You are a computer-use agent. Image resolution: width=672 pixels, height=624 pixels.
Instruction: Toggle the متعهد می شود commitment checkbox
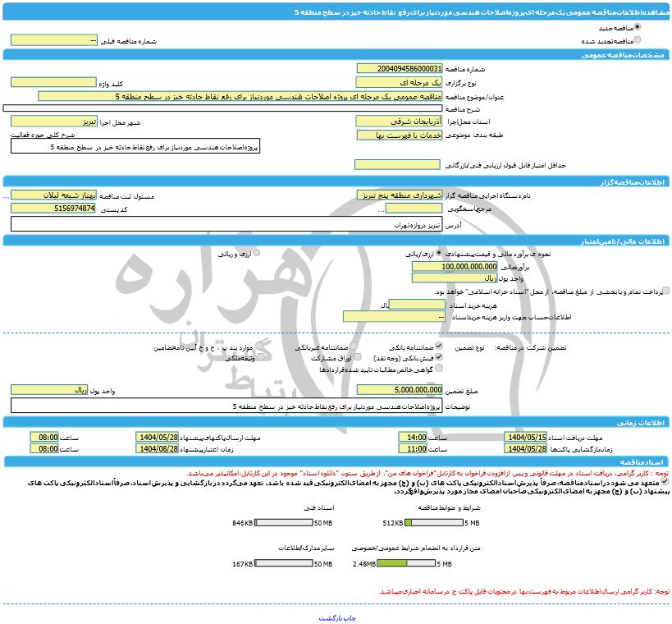[665, 482]
